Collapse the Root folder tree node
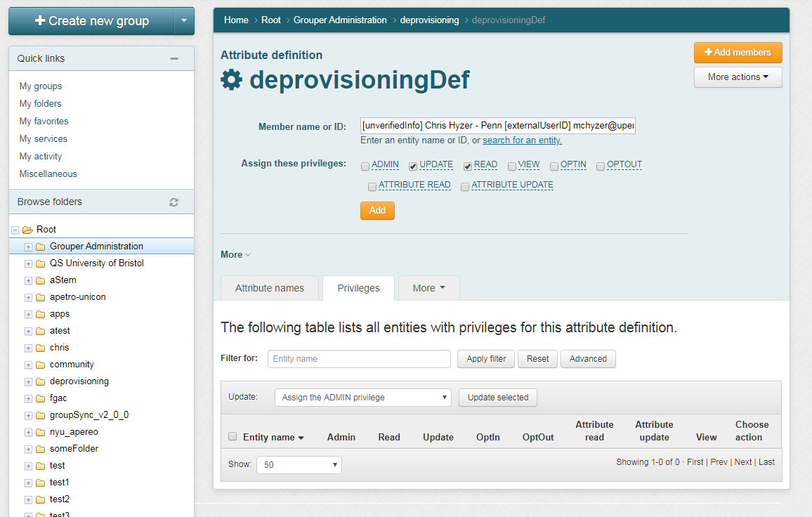This screenshot has width=812, height=517. 15,230
